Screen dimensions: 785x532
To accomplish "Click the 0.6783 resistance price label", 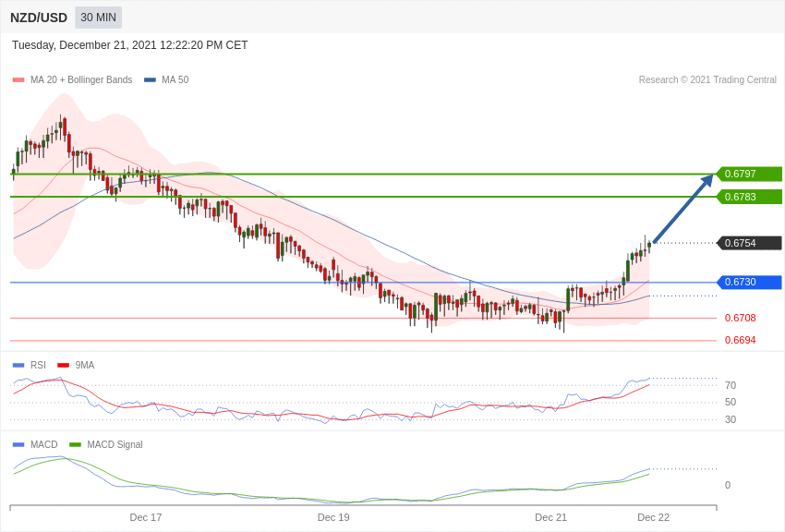I will (x=750, y=197).
